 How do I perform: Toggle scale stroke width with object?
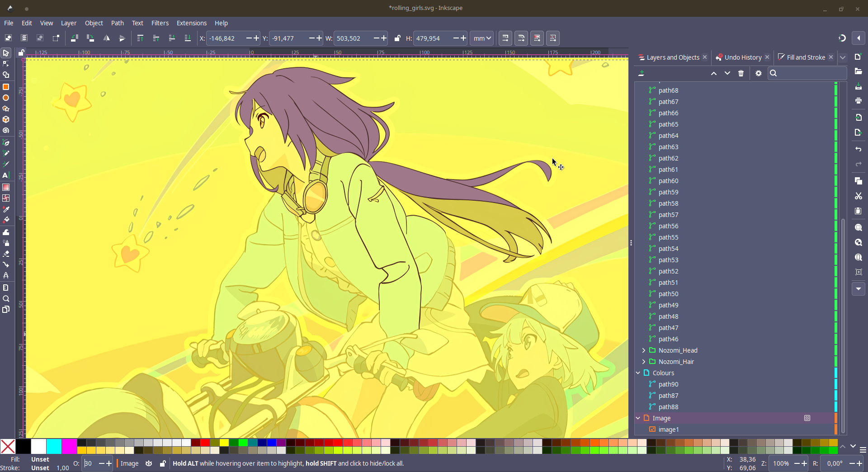[505, 38]
